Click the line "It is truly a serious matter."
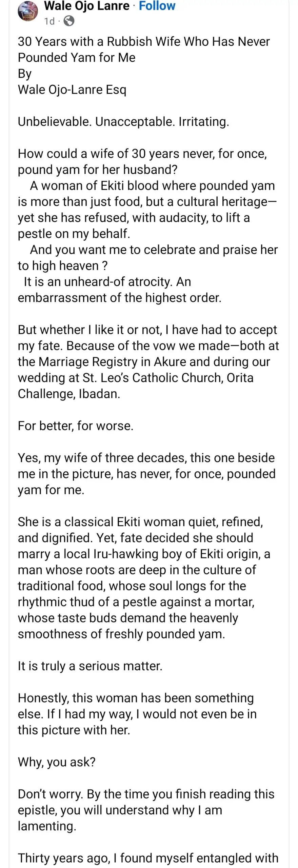298x868 pixels. click(90, 666)
